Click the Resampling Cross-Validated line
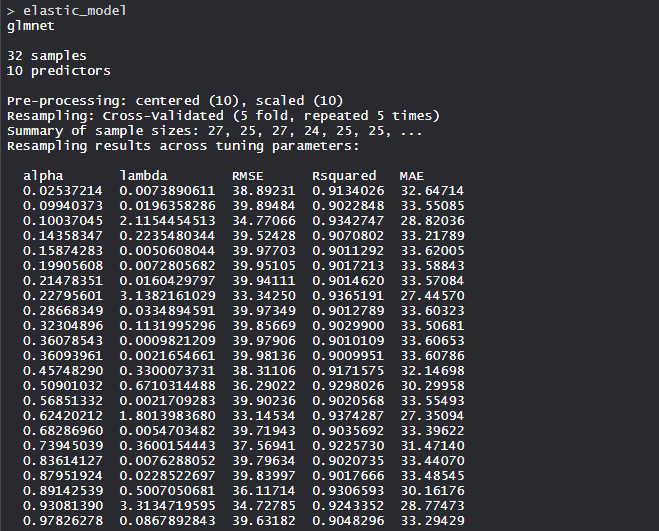Image resolution: width=659 pixels, height=531 pixels. pos(223,116)
